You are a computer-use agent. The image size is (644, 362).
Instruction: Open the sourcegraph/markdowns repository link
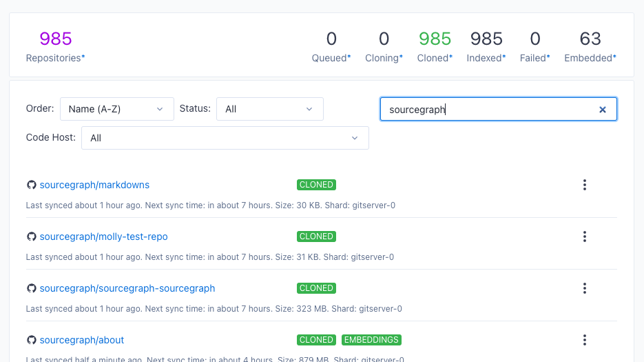pyautogui.click(x=94, y=185)
